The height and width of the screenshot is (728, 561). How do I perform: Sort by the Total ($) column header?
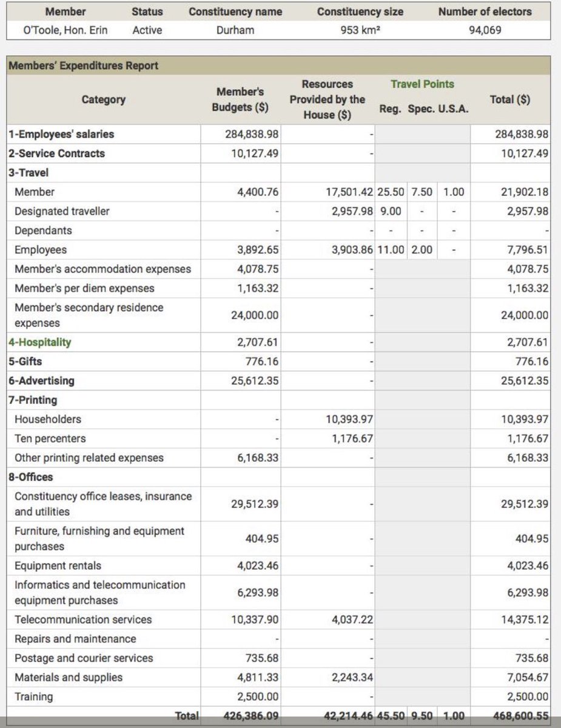click(x=509, y=99)
